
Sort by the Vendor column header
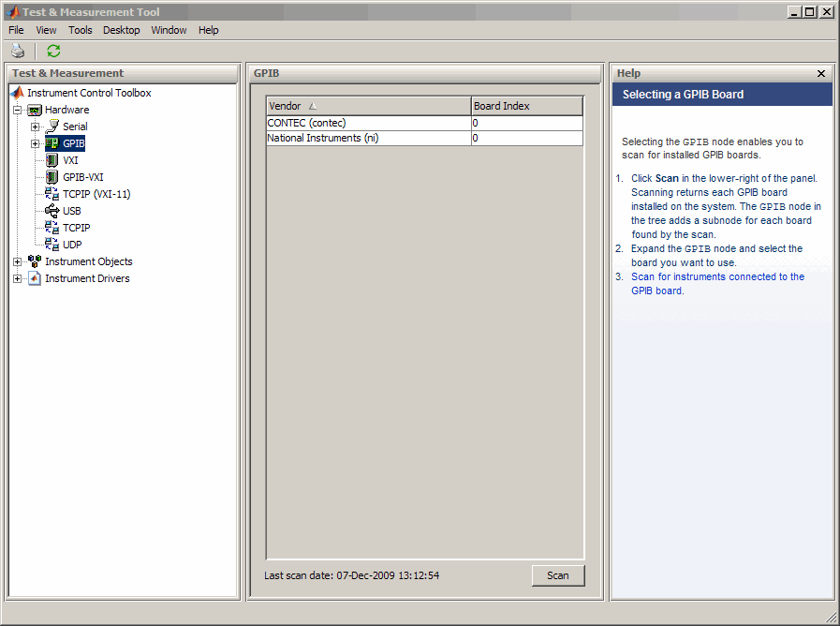(368, 106)
